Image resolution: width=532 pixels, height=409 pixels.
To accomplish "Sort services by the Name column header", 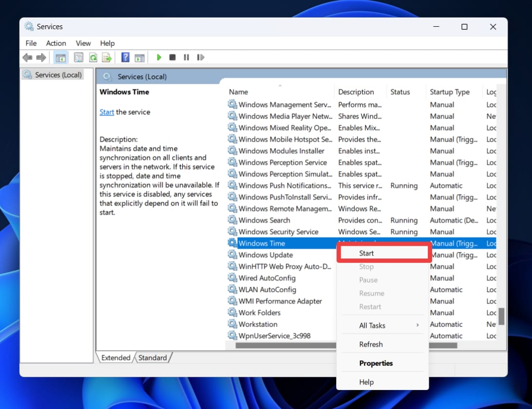I will pos(239,92).
